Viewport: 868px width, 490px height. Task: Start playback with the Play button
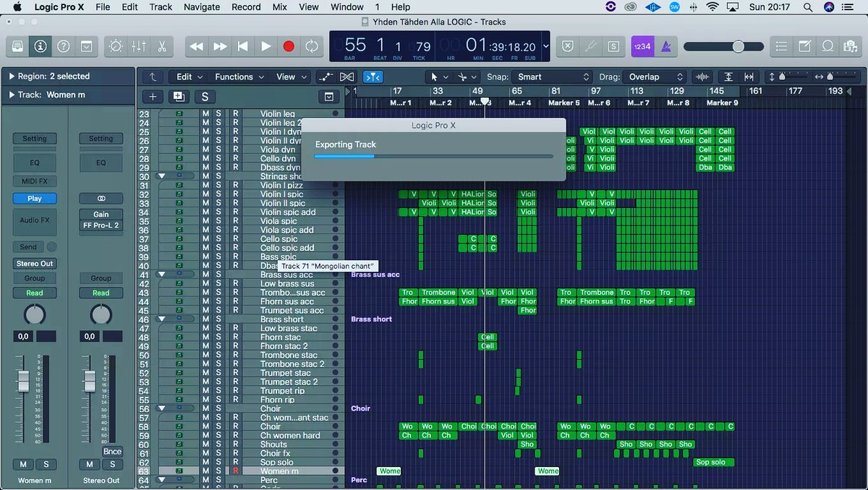pos(266,46)
